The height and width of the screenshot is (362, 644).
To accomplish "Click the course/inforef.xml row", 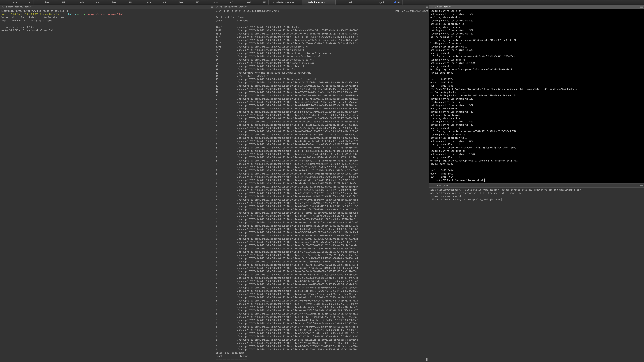I will pyautogui.click(x=266, y=79).
